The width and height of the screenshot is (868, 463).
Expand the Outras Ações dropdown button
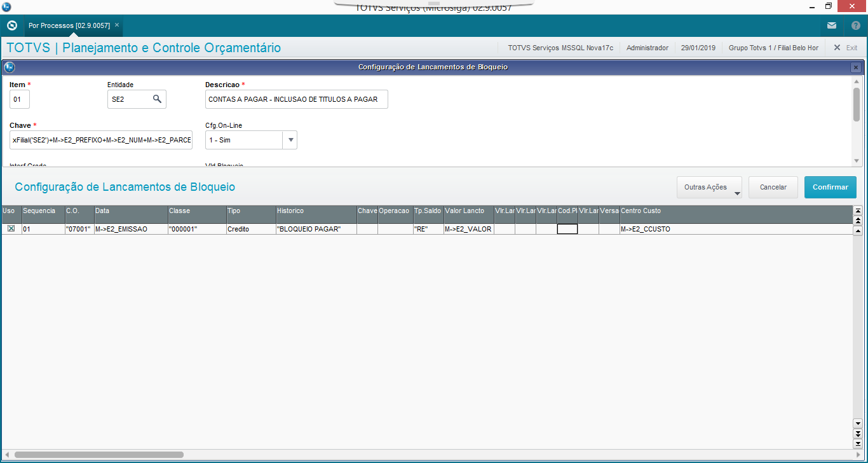[709, 187]
